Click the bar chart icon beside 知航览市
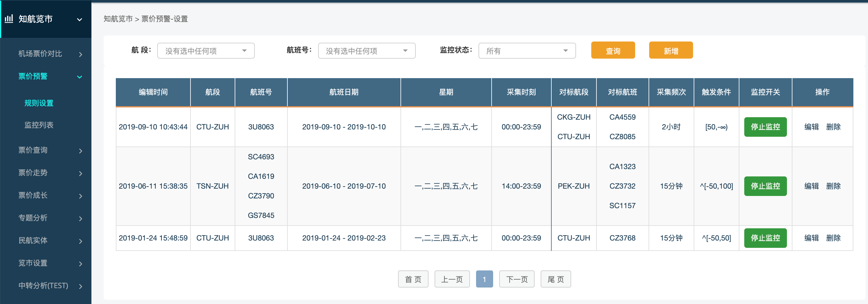The width and height of the screenshot is (868, 304). click(x=9, y=19)
